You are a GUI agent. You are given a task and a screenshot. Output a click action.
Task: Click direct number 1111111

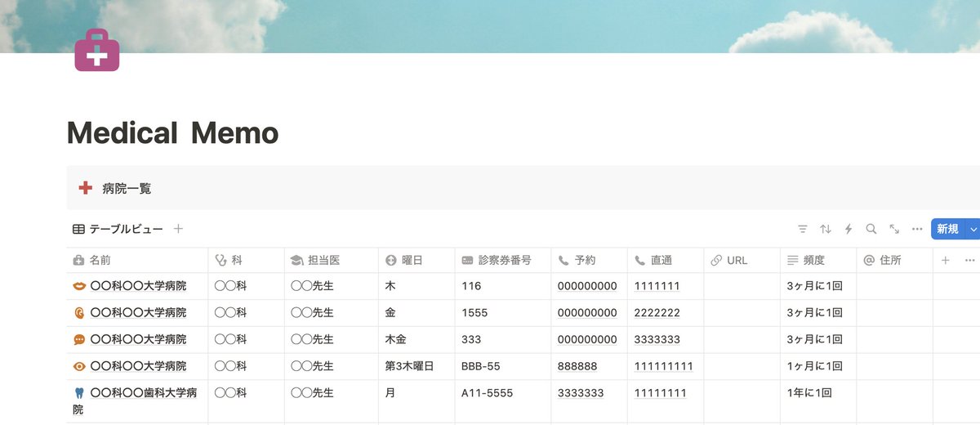[657, 286]
